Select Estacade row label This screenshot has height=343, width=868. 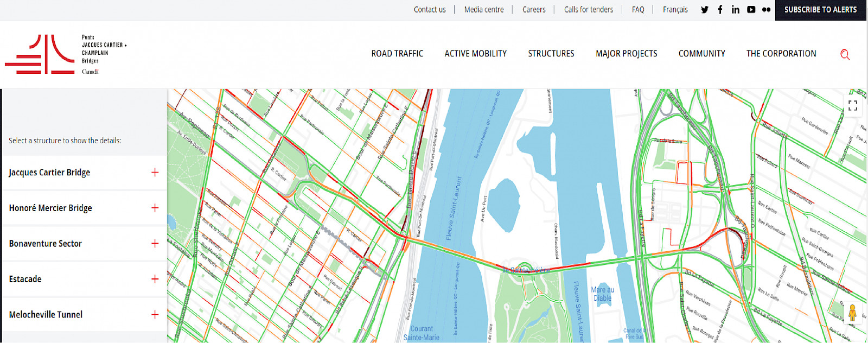coord(25,279)
